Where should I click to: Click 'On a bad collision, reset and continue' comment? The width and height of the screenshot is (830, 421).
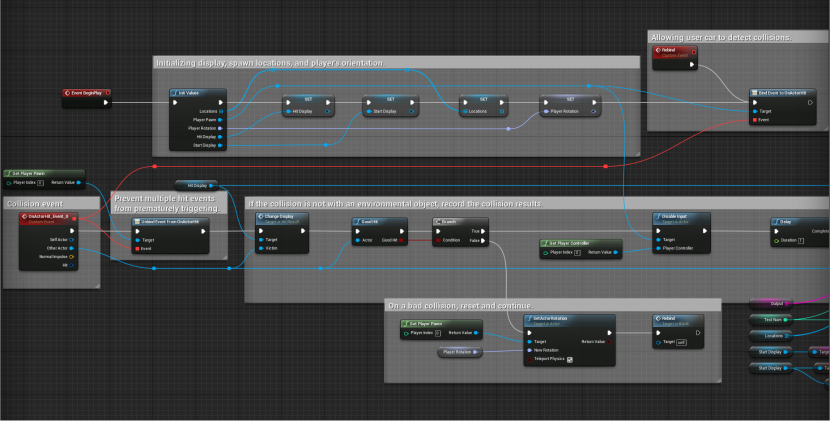pos(461,306)
